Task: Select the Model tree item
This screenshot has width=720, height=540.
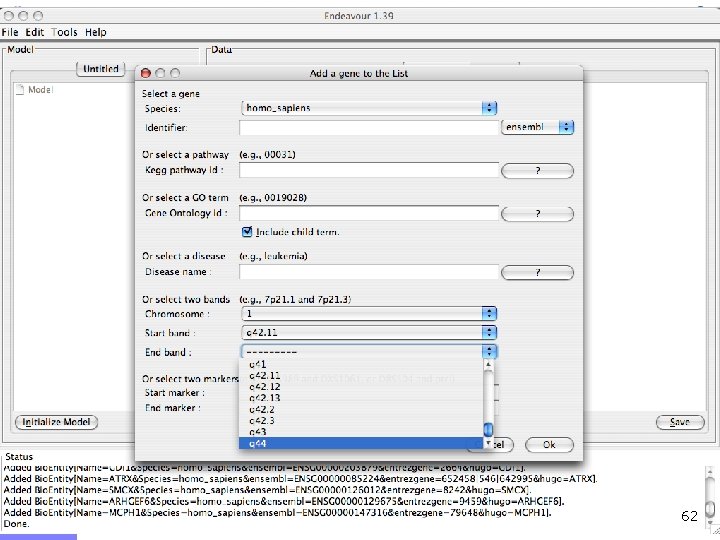Action: 35,90
